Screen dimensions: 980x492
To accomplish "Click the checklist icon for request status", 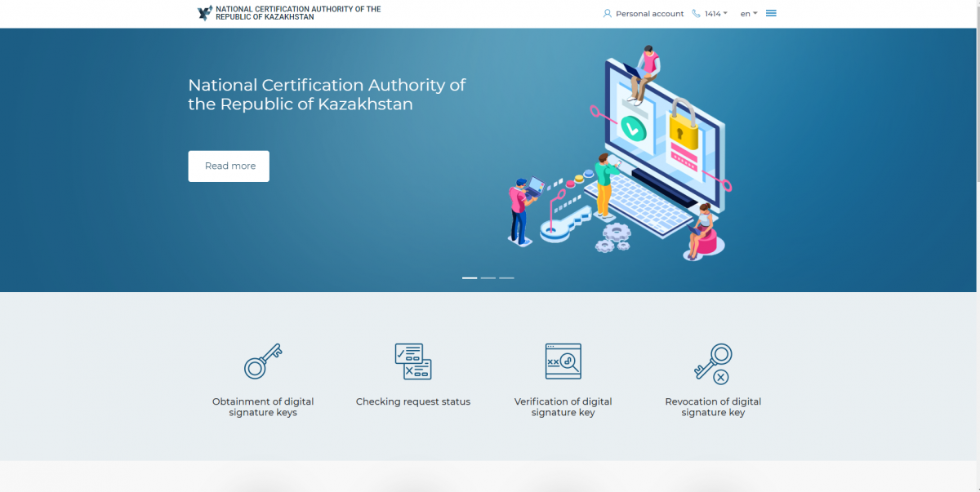I will 413,361.
